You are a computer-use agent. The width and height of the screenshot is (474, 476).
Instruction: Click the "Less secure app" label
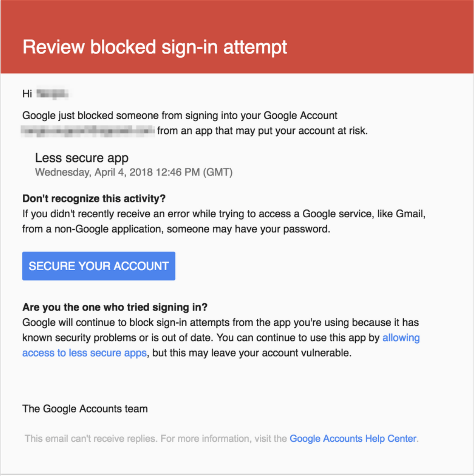[x=82, y=158]
